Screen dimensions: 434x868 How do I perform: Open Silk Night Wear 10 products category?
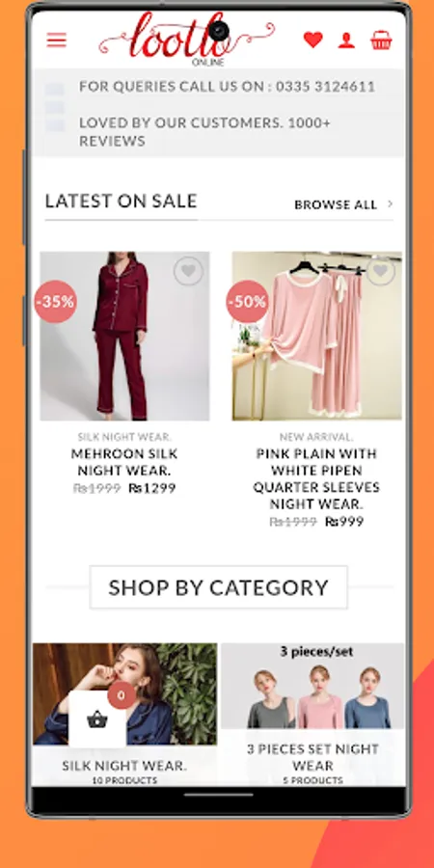[124, 715]
